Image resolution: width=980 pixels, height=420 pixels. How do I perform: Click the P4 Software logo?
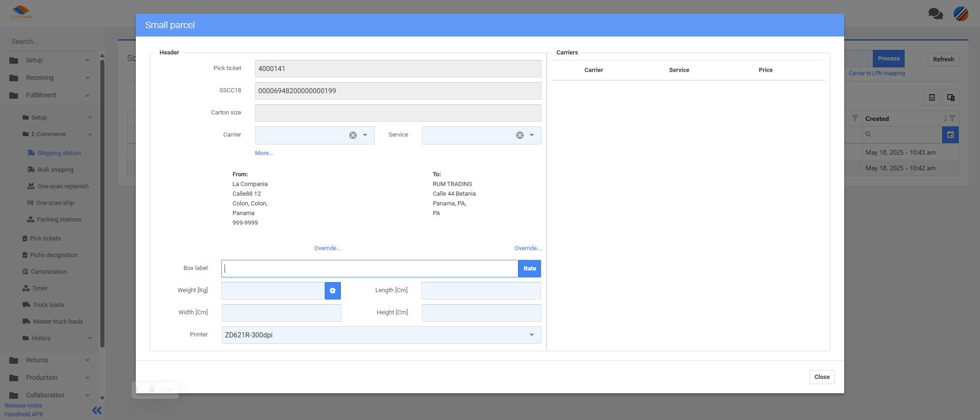coord(21,13)
